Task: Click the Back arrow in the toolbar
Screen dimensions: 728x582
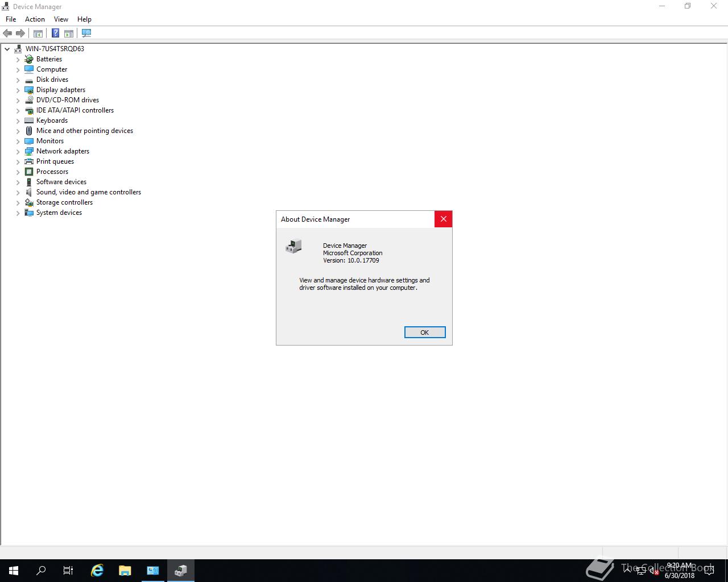Action: coord(7,34)
